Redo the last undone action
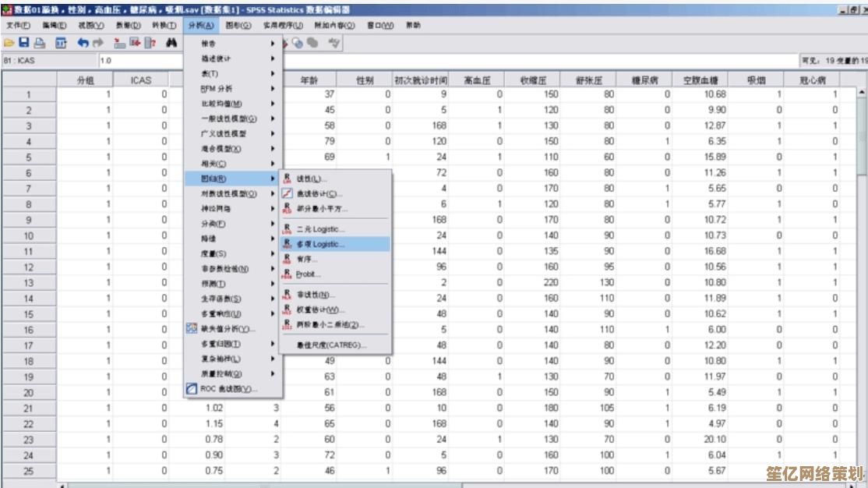Screen dimensions: 868x488 [x=99, y=41]
